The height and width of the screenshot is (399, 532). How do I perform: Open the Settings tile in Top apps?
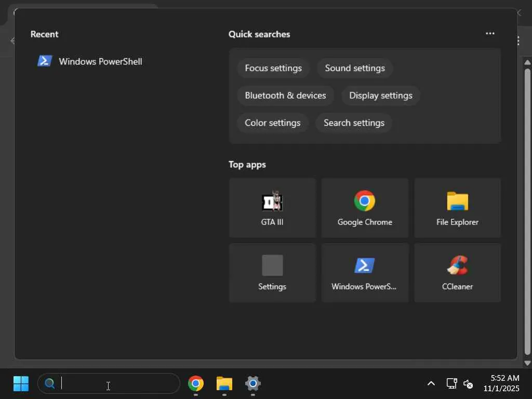click(272, 272)
